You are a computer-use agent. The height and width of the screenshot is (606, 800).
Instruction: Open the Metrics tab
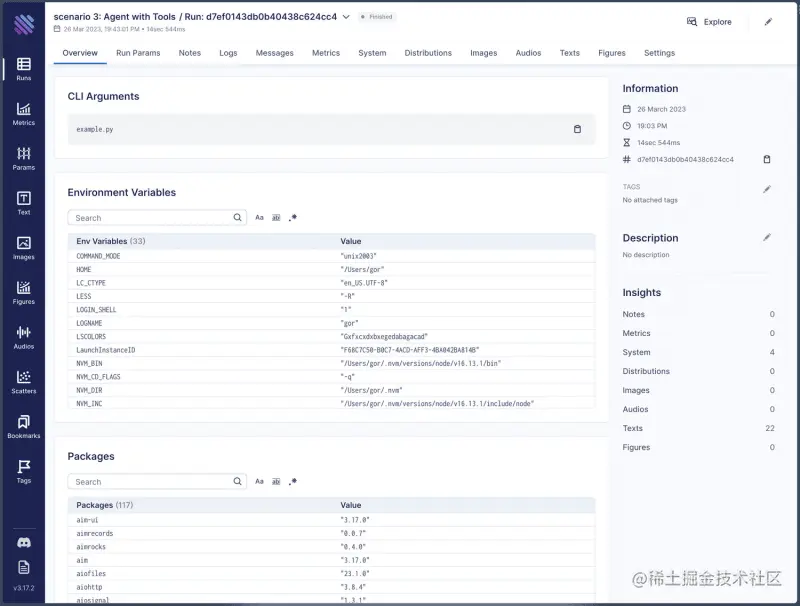click(x=326, y=53)
